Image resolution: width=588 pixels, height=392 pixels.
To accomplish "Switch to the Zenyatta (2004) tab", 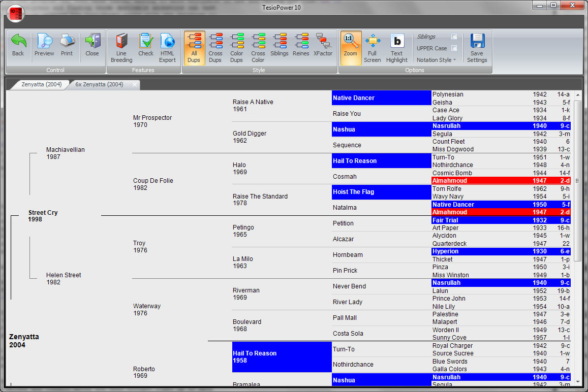I will pos(41,85).
